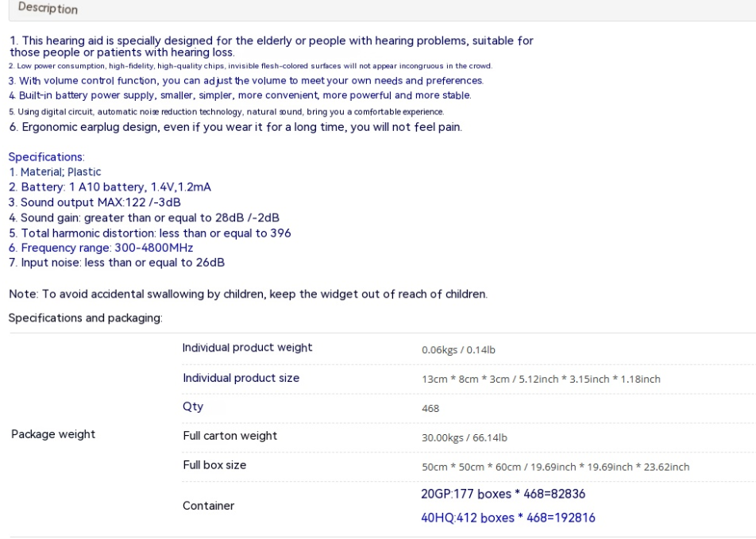The width and height of the screenshot is (756, 539).
Task: Click the Package weight row label
Action: [x=53, y=434]
